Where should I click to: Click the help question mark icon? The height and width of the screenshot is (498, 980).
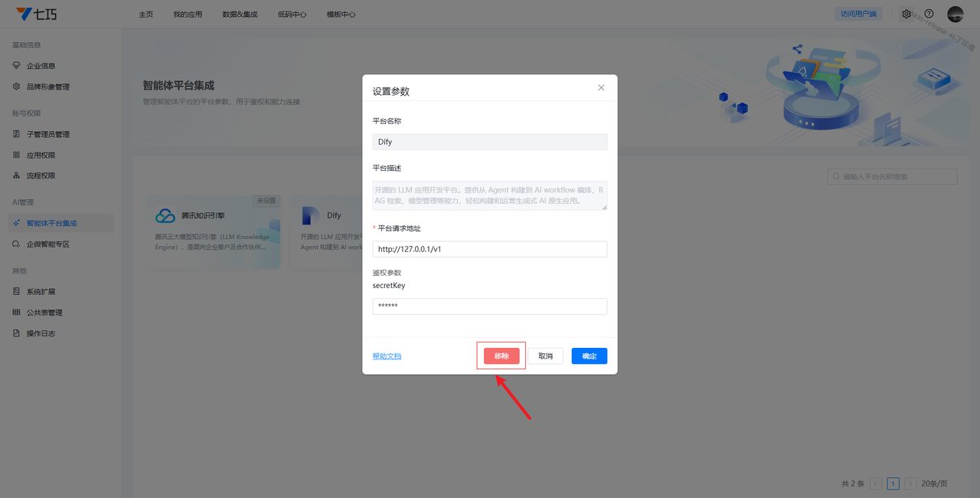(x=929, y=14)
